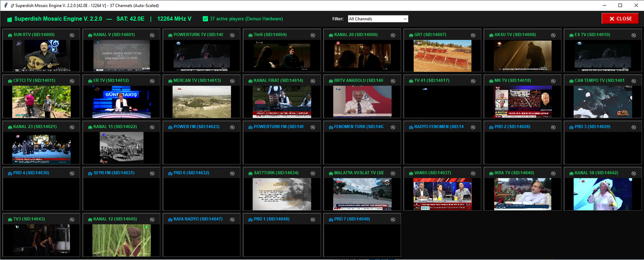
Task: Click the Tivi6 TV icon
Action: coord(250,35)
